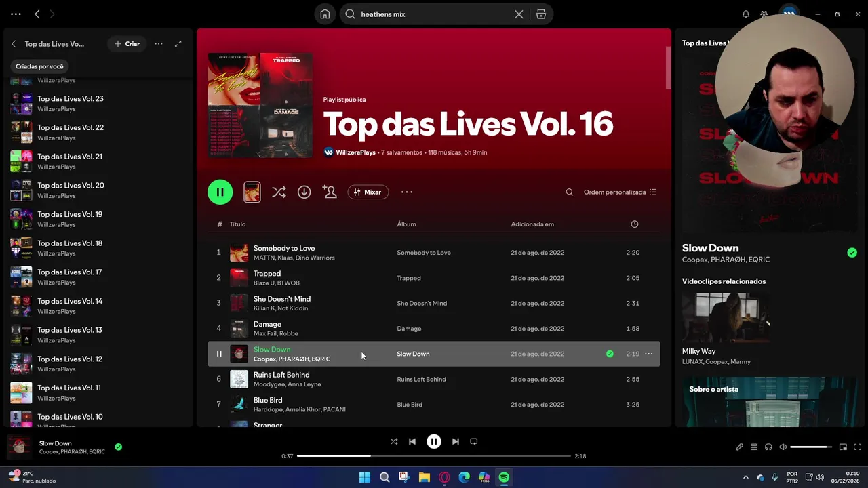Open Top das Lives Vol. 23 playlist
The width and height of the screenshot is (868, 488).
(98, 103)
